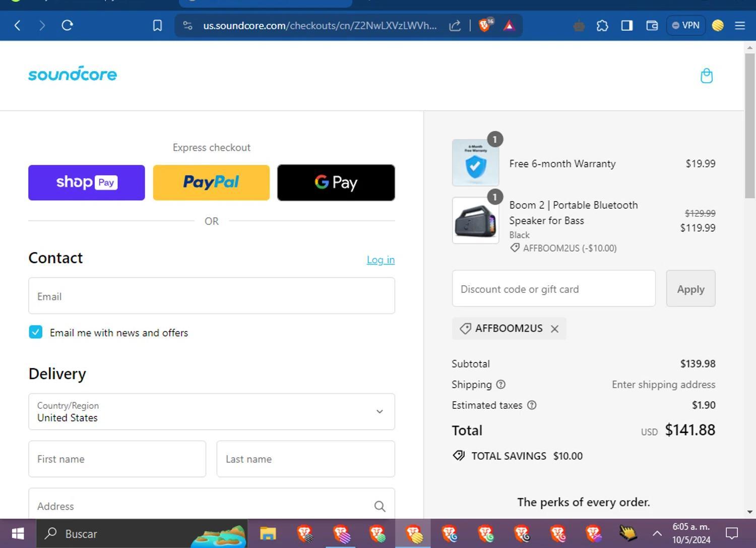Open the taskbar hand-shaped app icon
Screen dimensions: 756x548
(628, 533)
